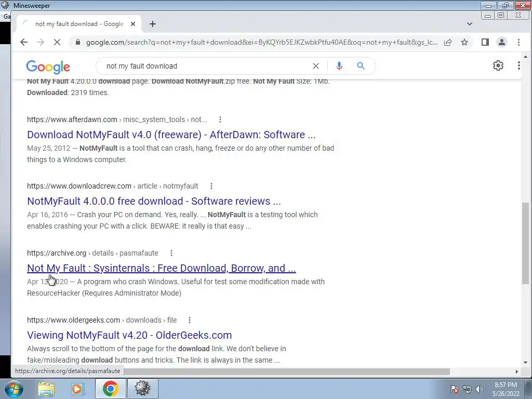Viewport: 532px width, 399px height.
Task: Click the taskbar clock 8:57 PM
Action: [x=506, y=389]
